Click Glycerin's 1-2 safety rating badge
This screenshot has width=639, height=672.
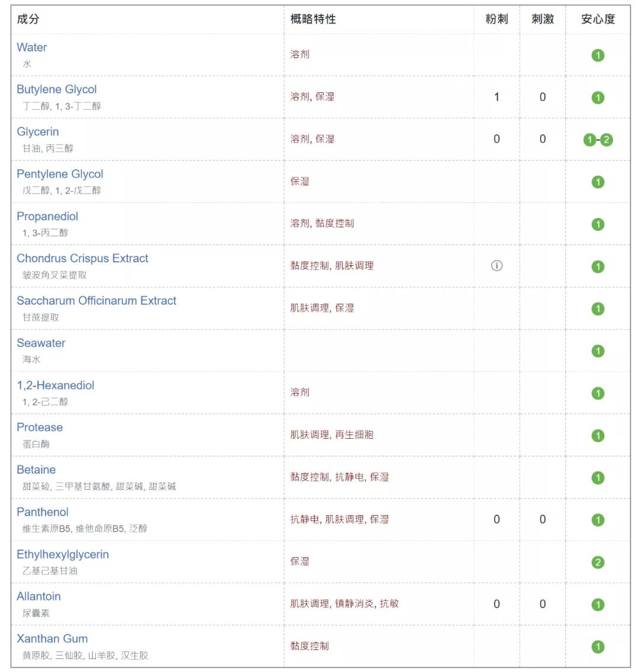click(598, 140)
